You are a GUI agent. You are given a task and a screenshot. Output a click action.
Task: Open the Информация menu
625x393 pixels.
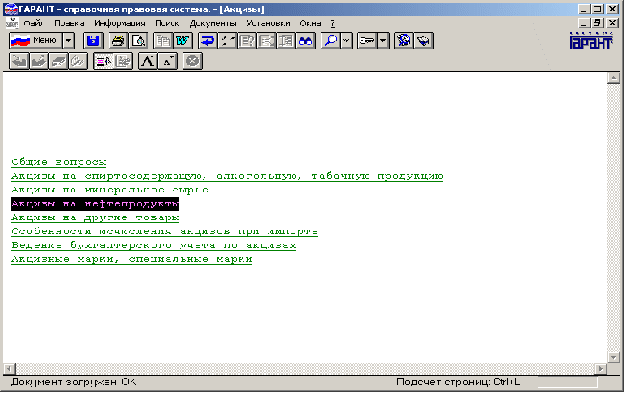120,23
